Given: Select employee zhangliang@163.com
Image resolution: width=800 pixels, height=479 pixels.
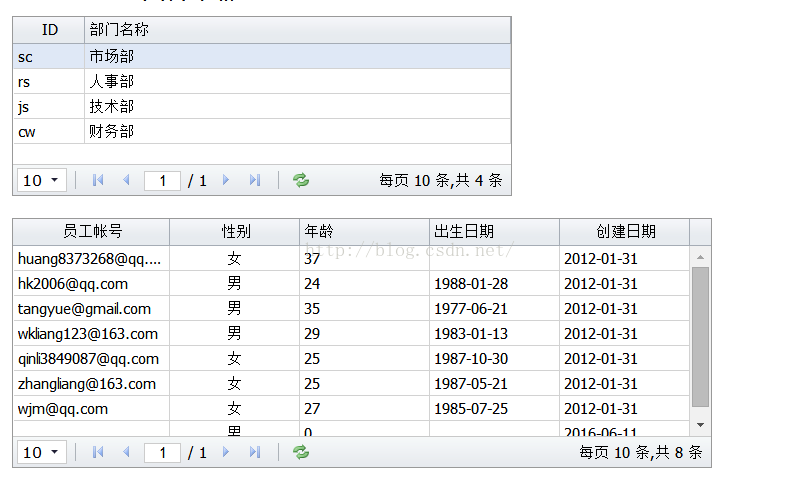Looking at the screenshot, I should (x=351, y=383).
